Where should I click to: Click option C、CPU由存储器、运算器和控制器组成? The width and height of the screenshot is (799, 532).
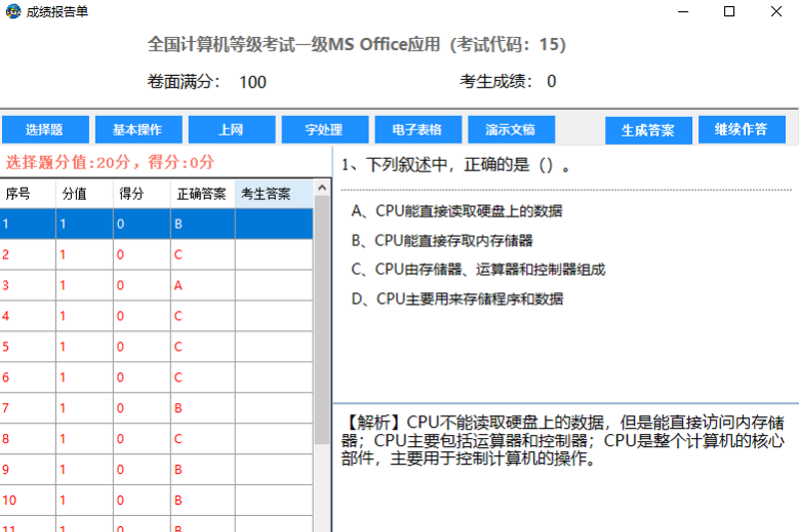(x=478, y=269)
